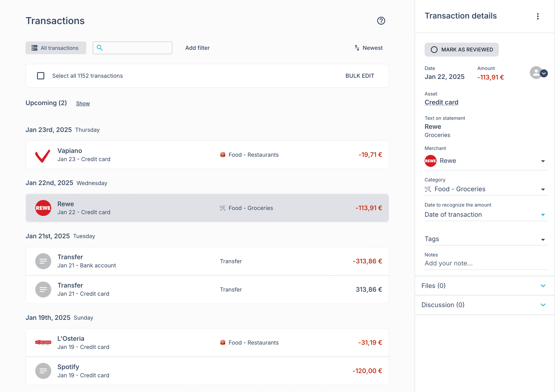Click the Newest sort arrows icon
Image resolution: width=555 pixels, height=392 pixels.
point(357,48)
